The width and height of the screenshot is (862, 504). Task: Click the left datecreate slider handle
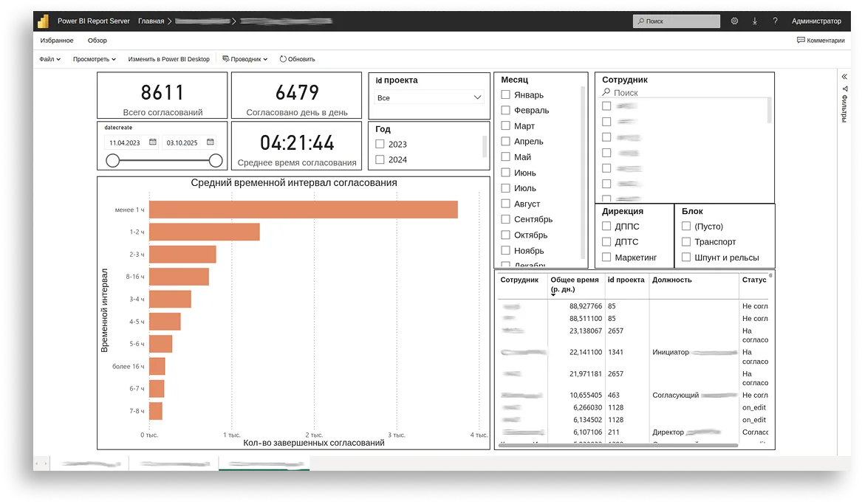112,160
